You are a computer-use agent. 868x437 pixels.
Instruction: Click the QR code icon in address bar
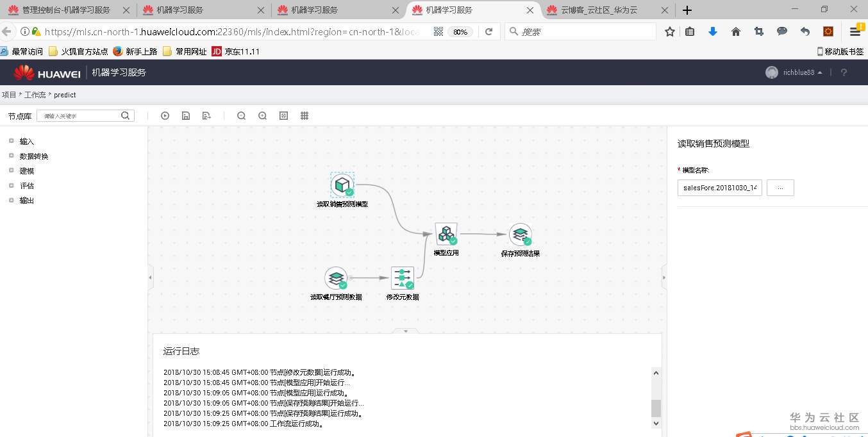[x=438, y=31]
